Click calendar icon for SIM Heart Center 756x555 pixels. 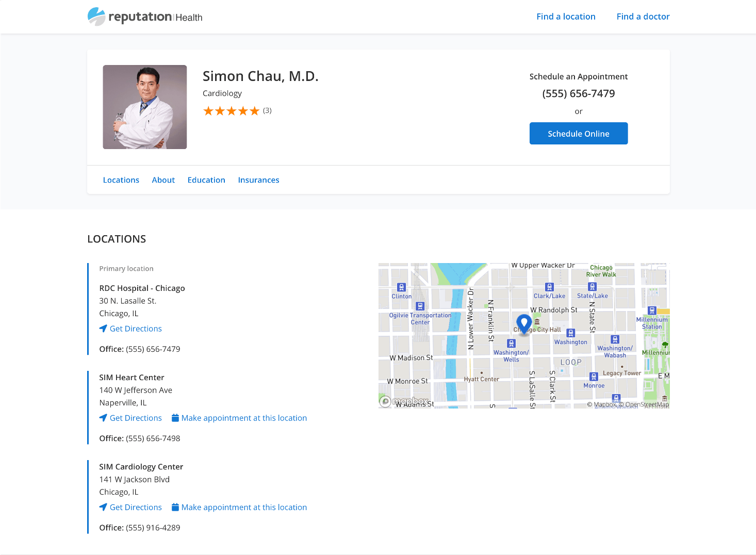[x=175, y=418]
